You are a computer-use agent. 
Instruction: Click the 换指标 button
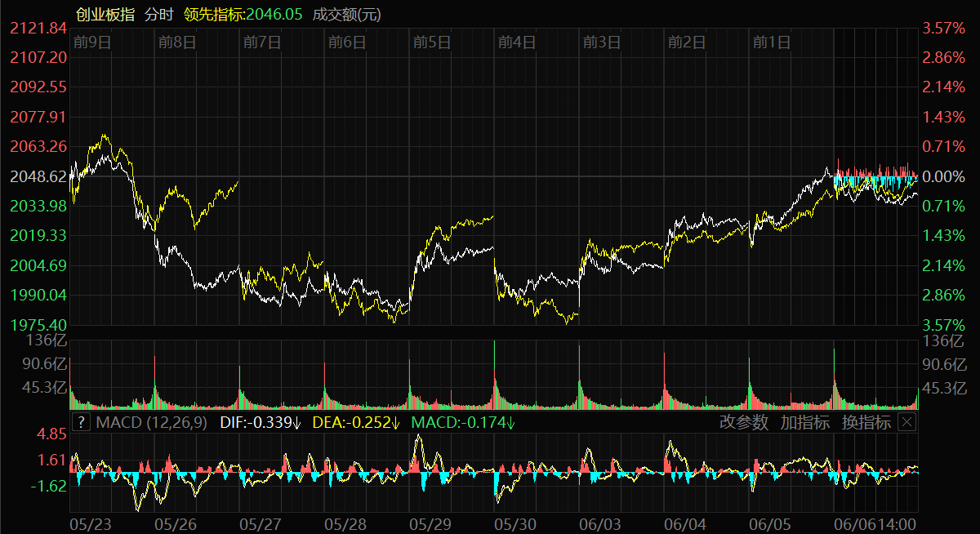(x=866, y=422)
